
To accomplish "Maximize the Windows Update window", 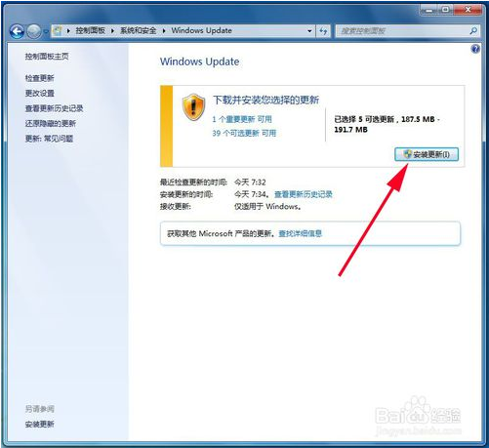I will coord(446,10).
